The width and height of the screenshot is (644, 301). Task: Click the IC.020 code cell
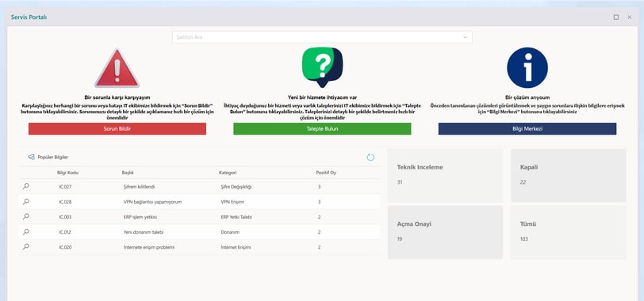65,247
